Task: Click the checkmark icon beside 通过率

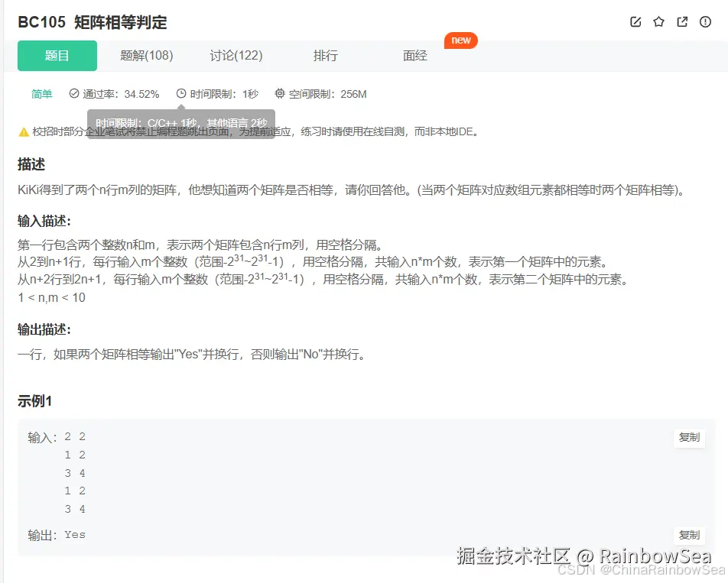Action: coord(72,93)
